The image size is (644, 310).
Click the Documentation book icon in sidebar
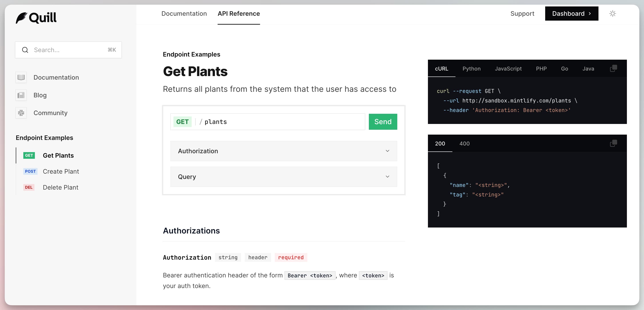21,77
